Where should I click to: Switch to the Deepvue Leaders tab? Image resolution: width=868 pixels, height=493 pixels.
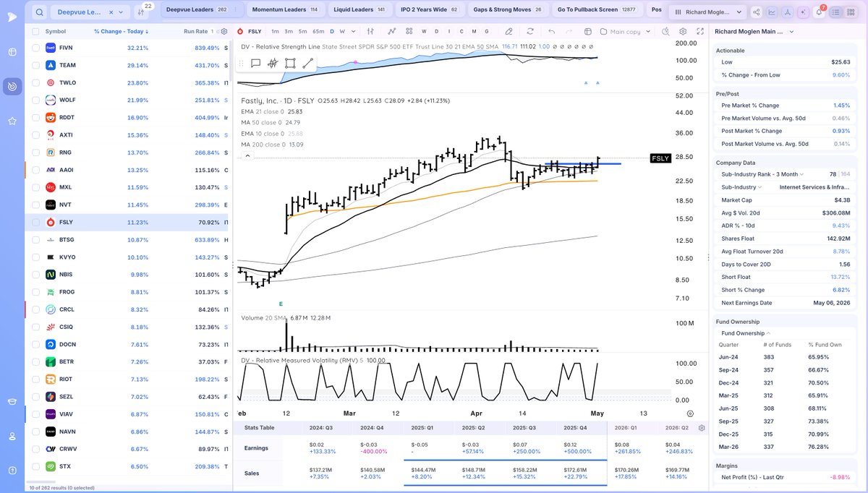[x=202, y=10]
